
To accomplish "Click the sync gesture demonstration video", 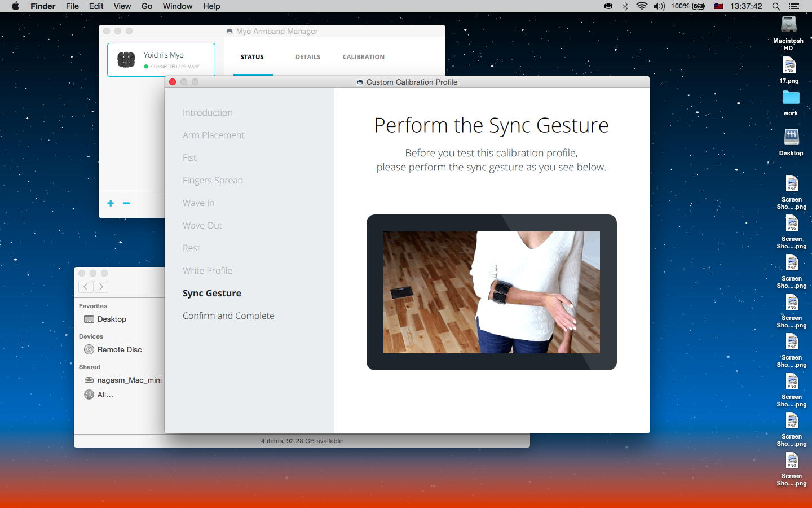I will point(492,292).
